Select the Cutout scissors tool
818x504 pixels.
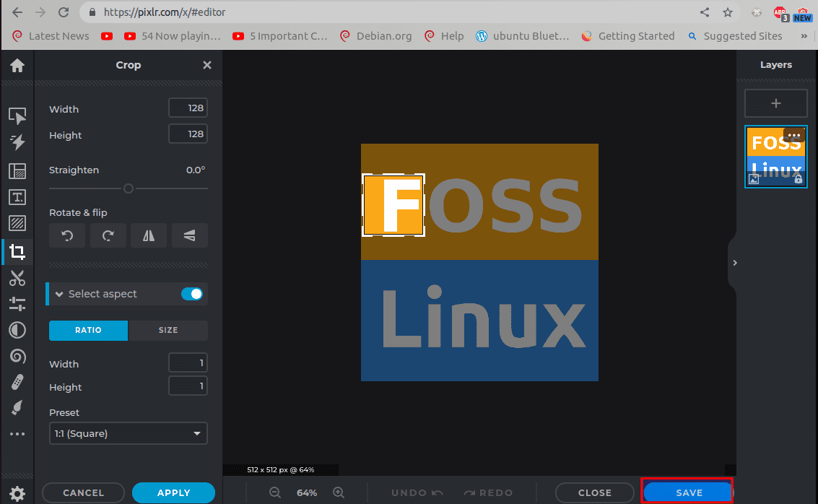(17, 278)
